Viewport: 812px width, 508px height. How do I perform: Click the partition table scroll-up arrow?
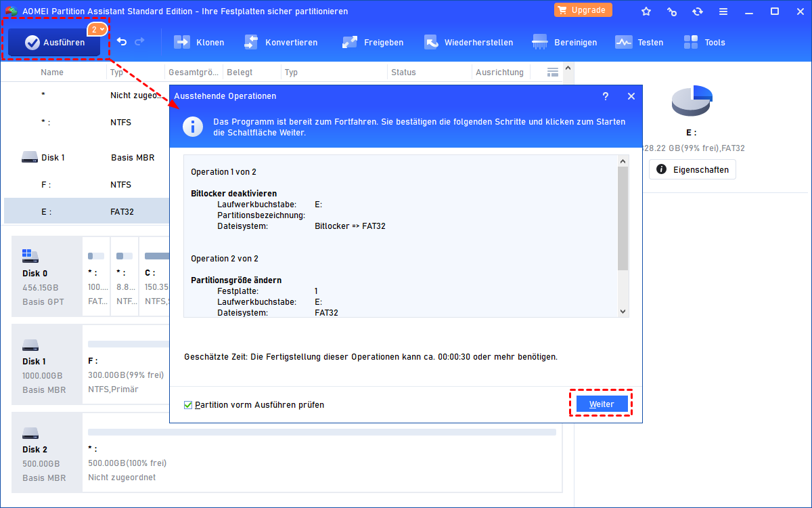tap(568, 67)
